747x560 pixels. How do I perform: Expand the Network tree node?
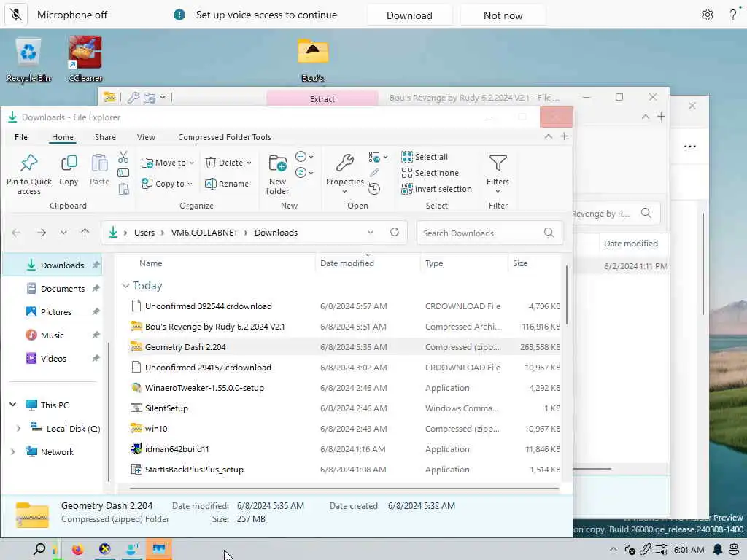(x=13, y=452)
